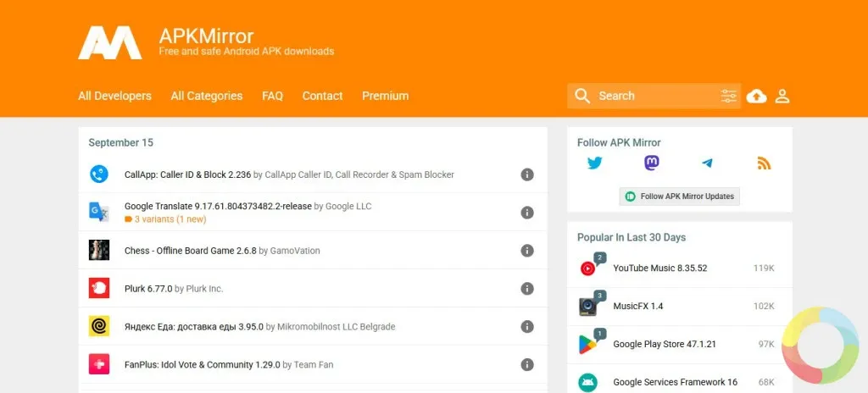Screen dimensions: 868x393
Task: Open the All Developers menu
Action: point(114,96)
